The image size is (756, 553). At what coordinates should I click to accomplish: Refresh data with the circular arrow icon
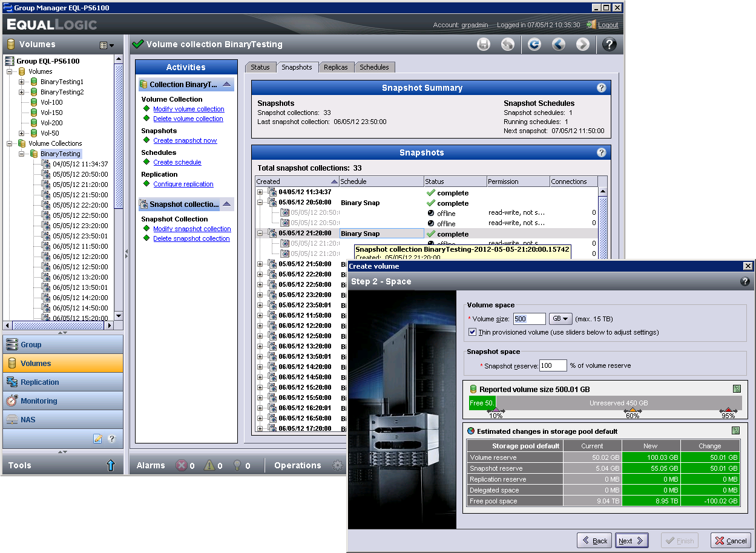534,44
